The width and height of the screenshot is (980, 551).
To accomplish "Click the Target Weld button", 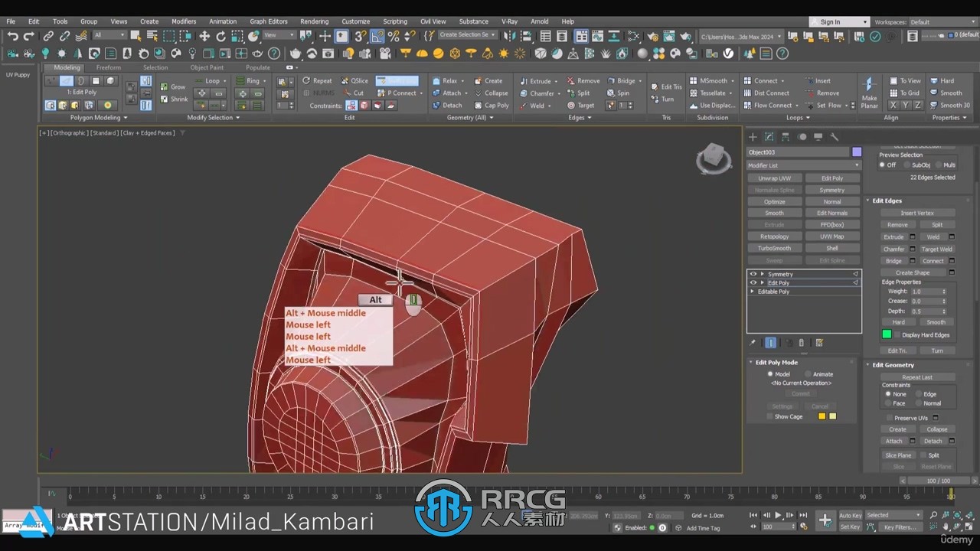I will point(936,249).
